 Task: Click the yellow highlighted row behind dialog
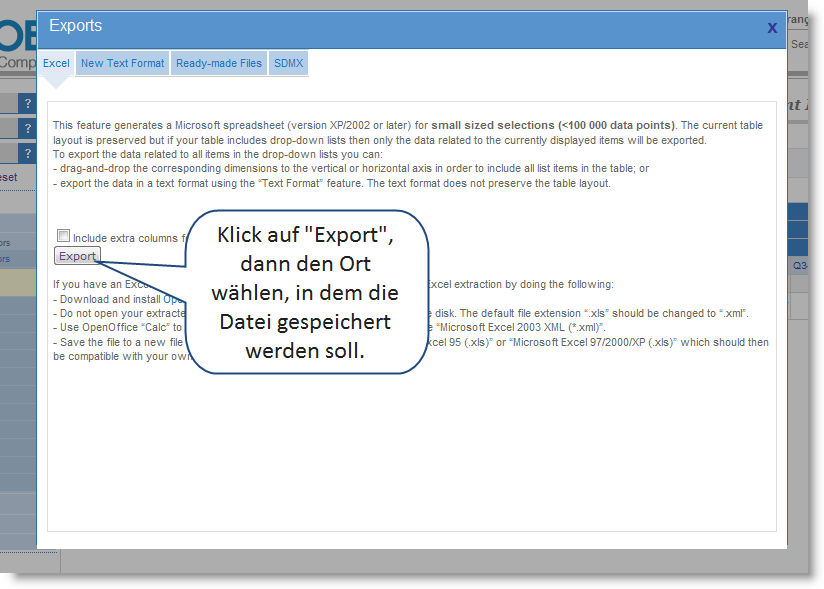click(18, 282)
